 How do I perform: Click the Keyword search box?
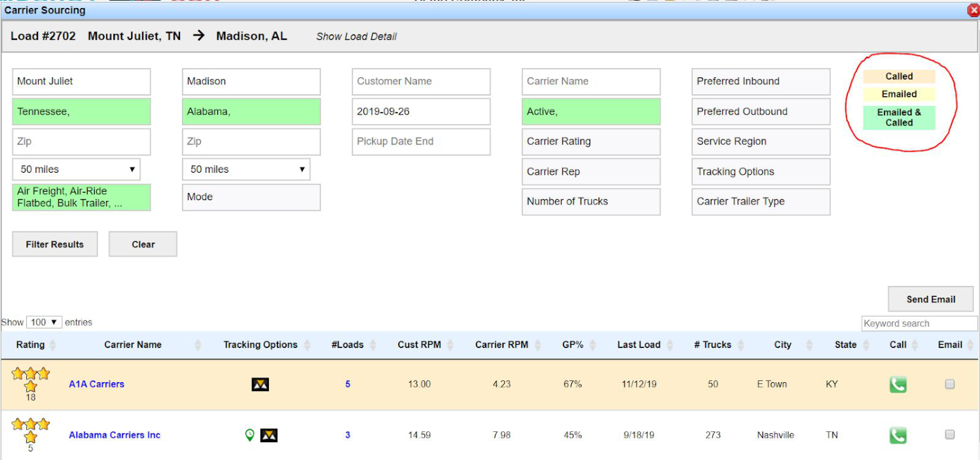tap(919, 323)
